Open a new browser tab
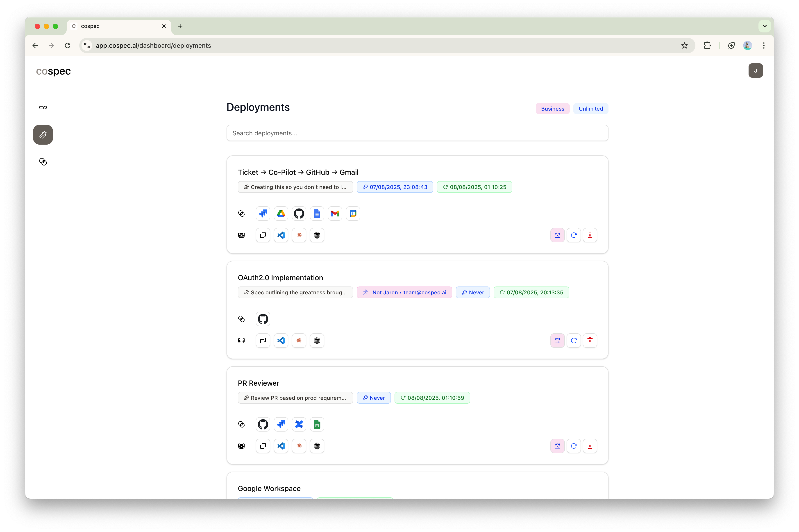The image size is (799, 532). (180, 26)
